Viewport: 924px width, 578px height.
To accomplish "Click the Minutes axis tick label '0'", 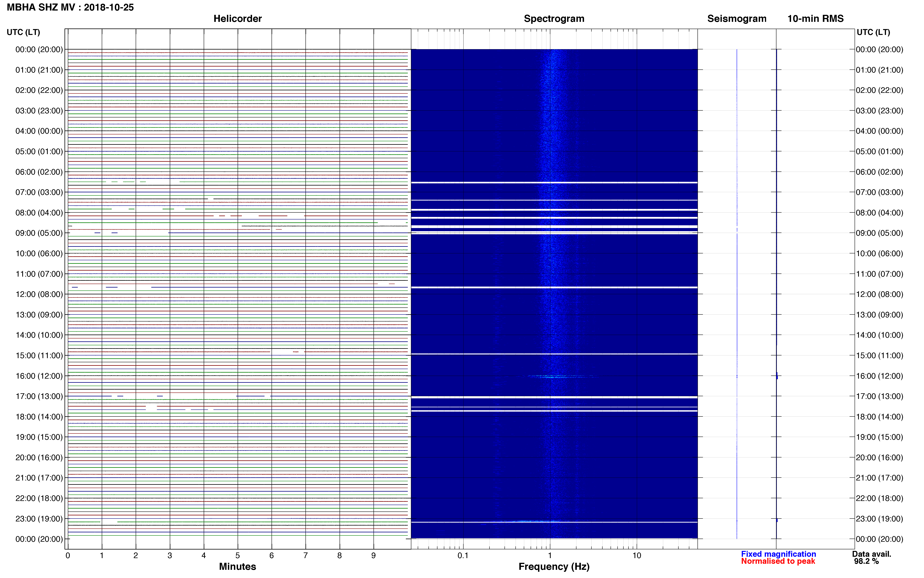I will click(x=68, y=555).
